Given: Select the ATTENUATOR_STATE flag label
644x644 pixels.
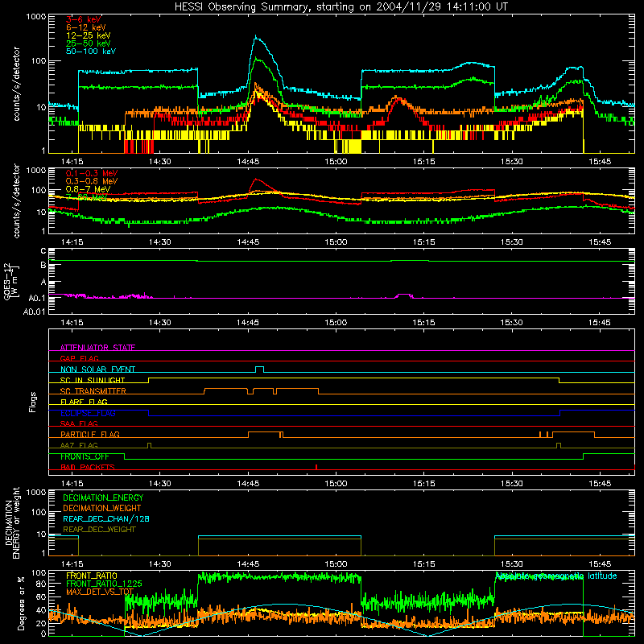Looking at the screenshot, I should [x=97, y=348].
